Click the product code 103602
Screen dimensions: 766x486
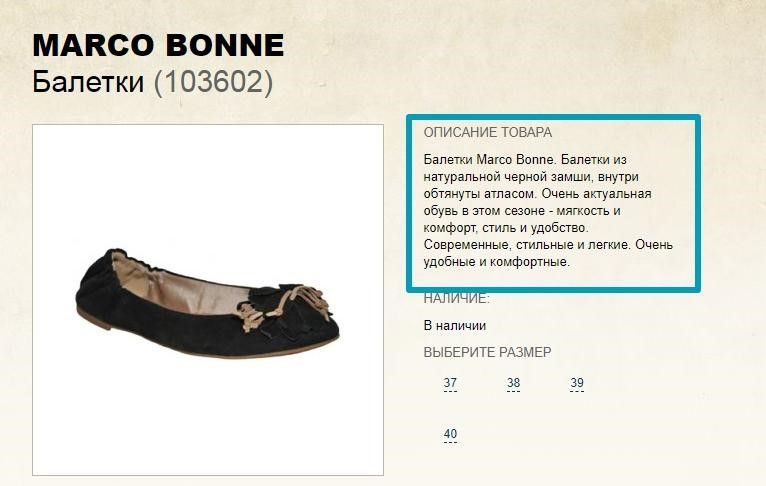tap(213, 82)
